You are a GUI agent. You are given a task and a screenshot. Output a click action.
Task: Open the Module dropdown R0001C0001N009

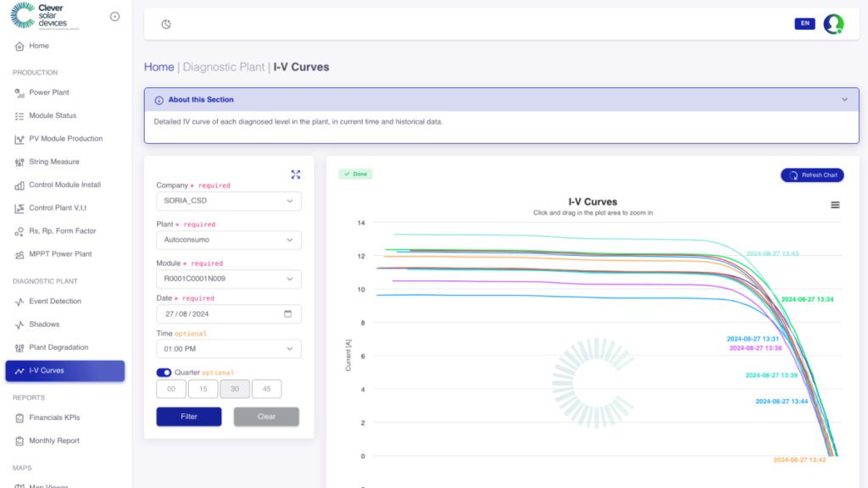[x=229, y=279]
